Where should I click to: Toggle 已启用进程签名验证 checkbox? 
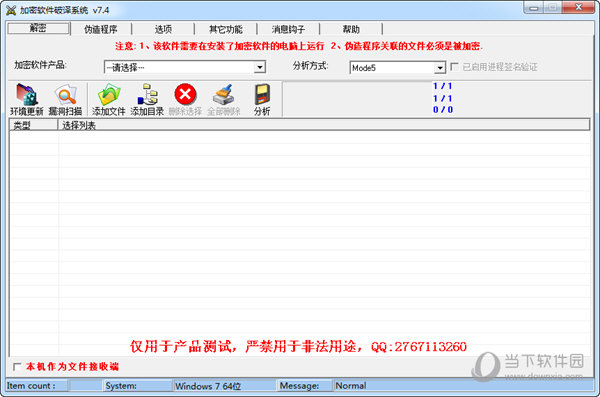[x=455, y=67]
